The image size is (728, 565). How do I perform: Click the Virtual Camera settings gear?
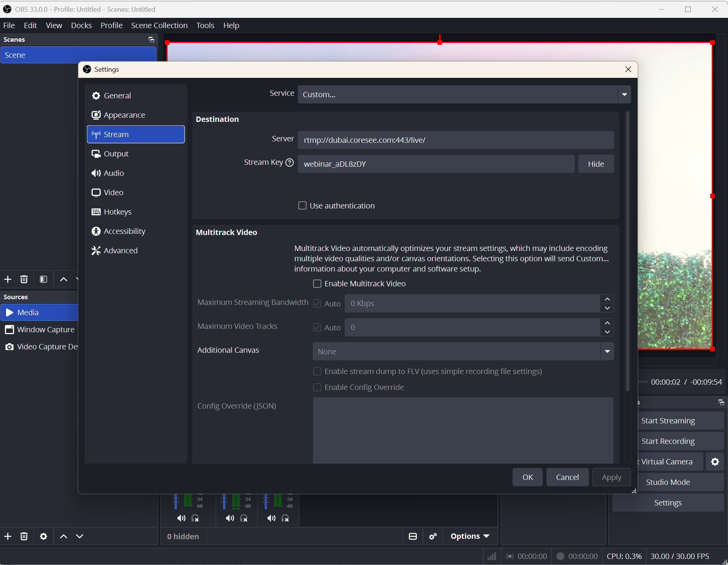pos(715,462)
